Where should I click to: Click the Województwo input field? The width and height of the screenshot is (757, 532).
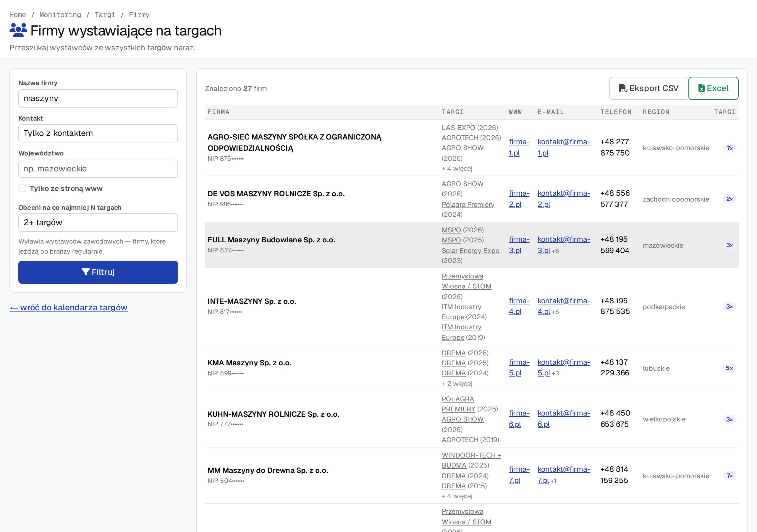click(x=98, y=169)
